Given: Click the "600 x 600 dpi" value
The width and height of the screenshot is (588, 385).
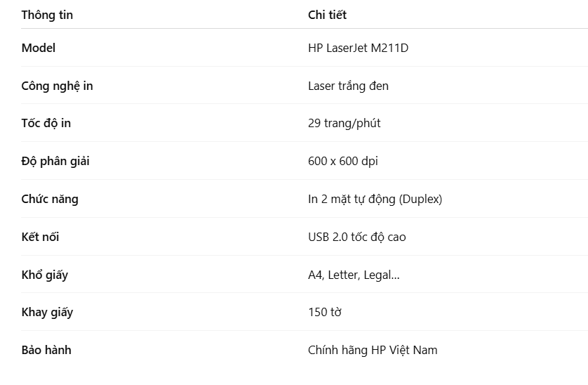Looking at the screenshot, I should 342,161.
